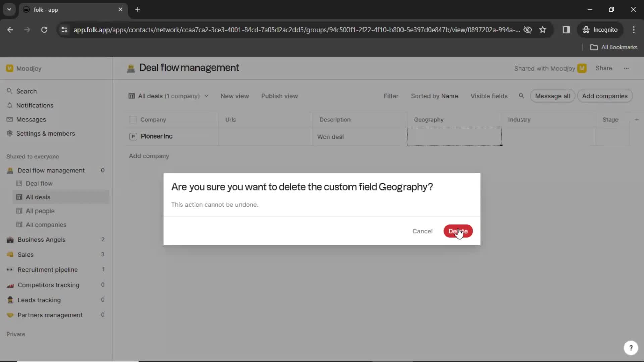Open Settings & members panel

(x=46, y=133)
